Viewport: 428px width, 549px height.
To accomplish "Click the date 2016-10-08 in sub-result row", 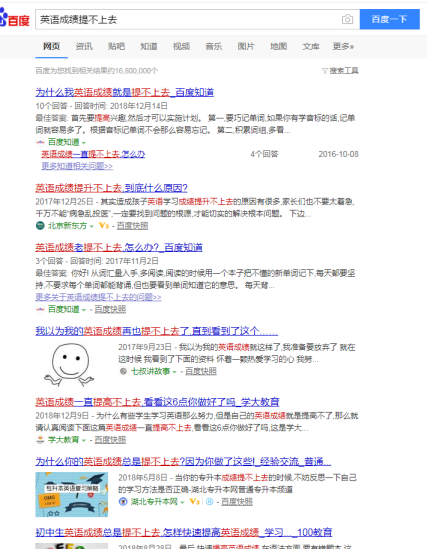I will click(x=338, y=154).
